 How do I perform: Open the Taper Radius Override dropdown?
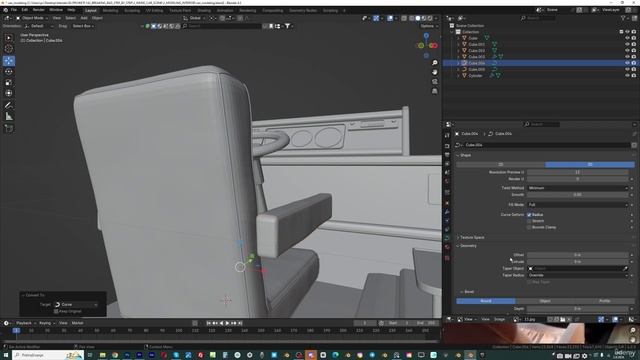[578, 276]
